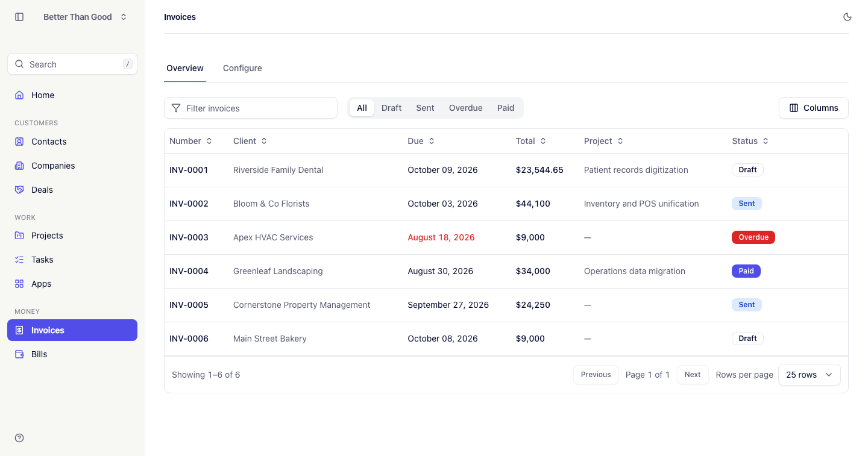Sort by Number column
Image resolution: width=868 pixels, height=456 pixels.
pos(190,141)
